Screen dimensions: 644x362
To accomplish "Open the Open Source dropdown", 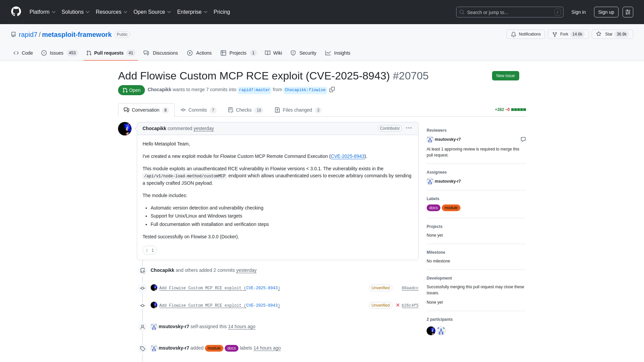I will (152, 12).
